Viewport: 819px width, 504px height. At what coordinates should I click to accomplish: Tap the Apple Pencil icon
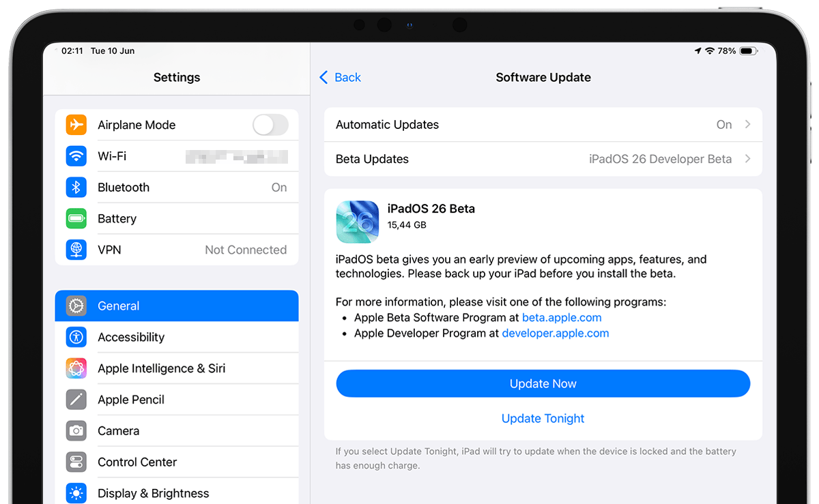76,400
